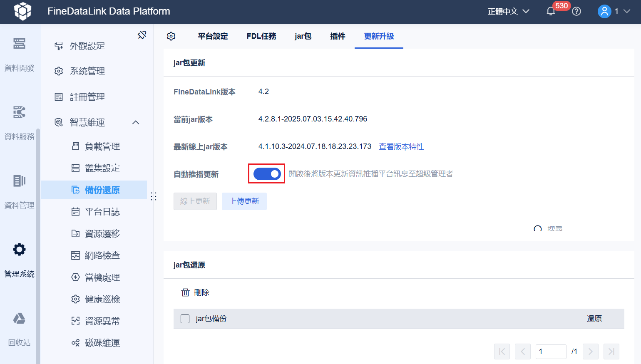Unpin the side navigation panel
Viewport: 641px width, 364px height.
[142, 35]
